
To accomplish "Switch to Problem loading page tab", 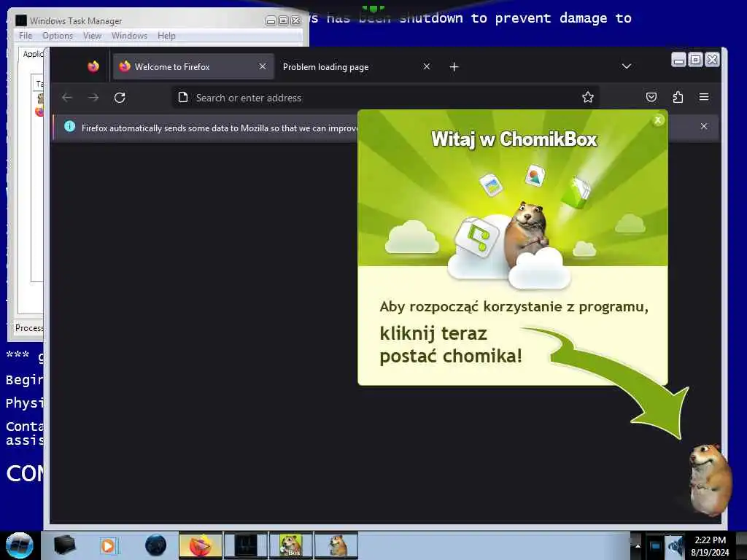I will click(357, 66).
